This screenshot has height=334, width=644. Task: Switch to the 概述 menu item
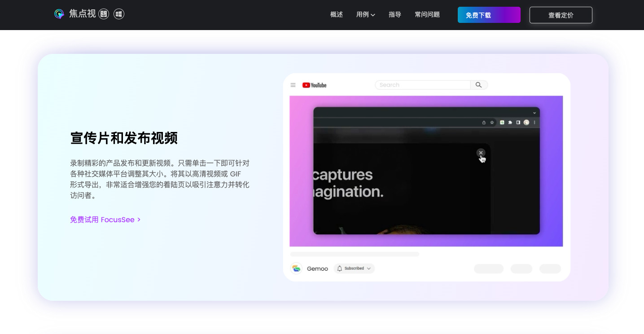(336, 14)
